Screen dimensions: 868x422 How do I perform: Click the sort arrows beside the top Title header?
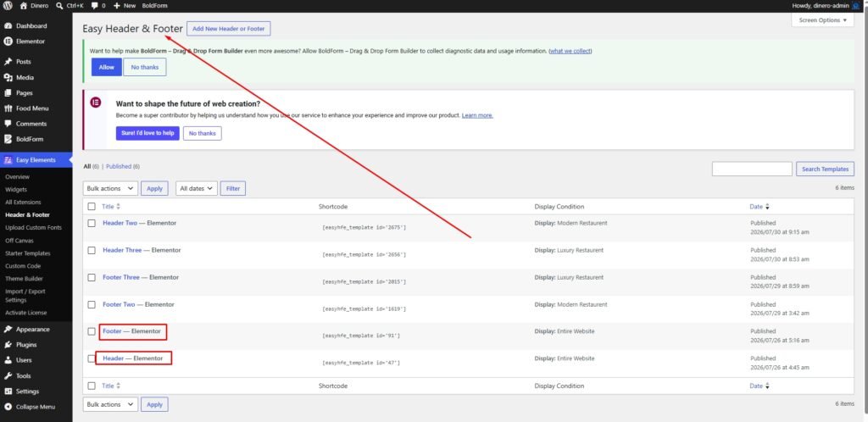coord(118,207)
